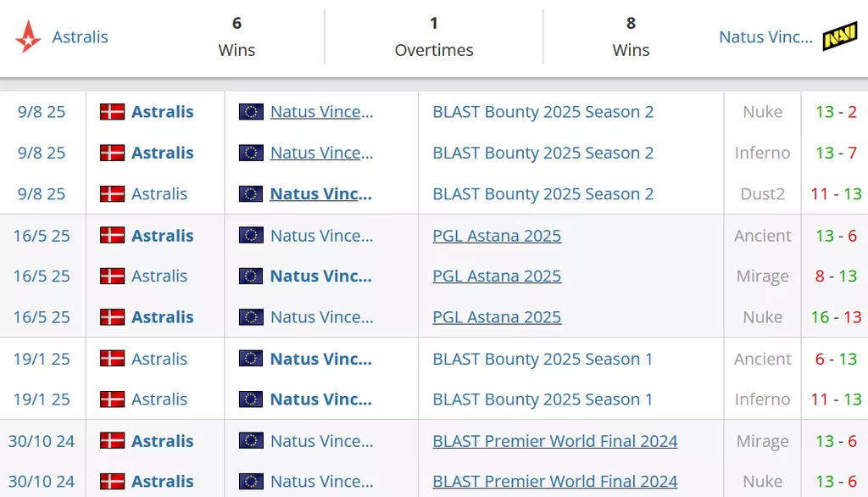Viewport: 868px width, 497px height.
Task: Open the Astralis team link in the header
Action: (81, 37)
